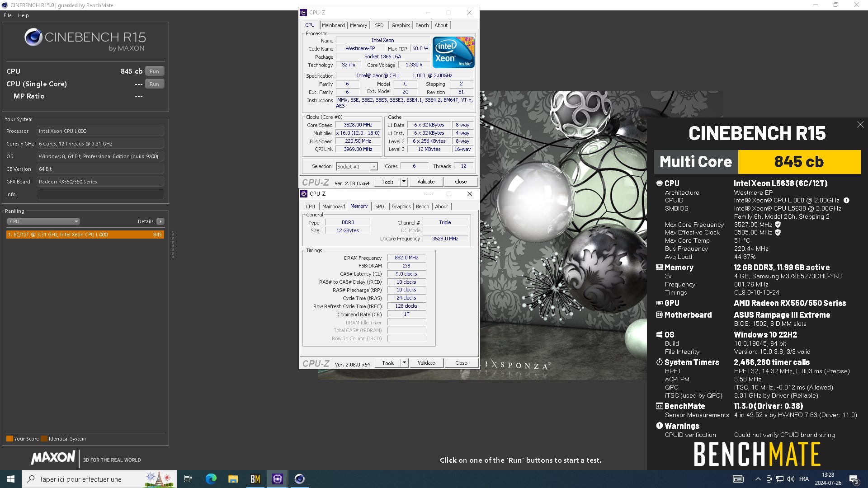
Task: Click the Windows search box
Action: point(99,479)
